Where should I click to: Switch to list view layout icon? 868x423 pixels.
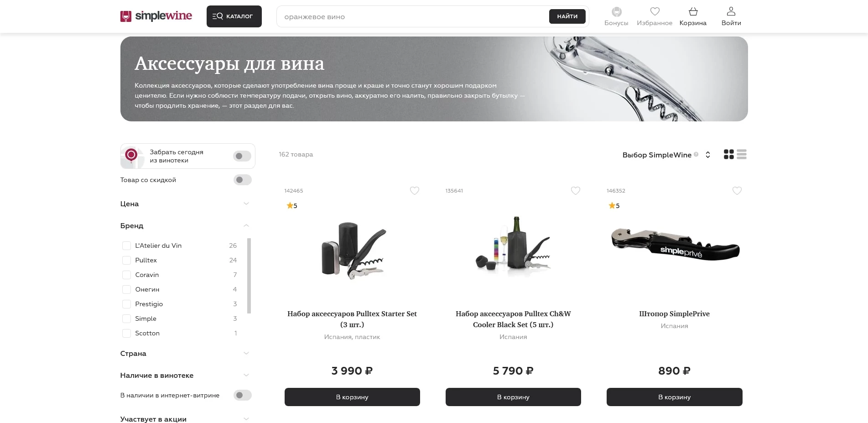(x=742, y=154)
